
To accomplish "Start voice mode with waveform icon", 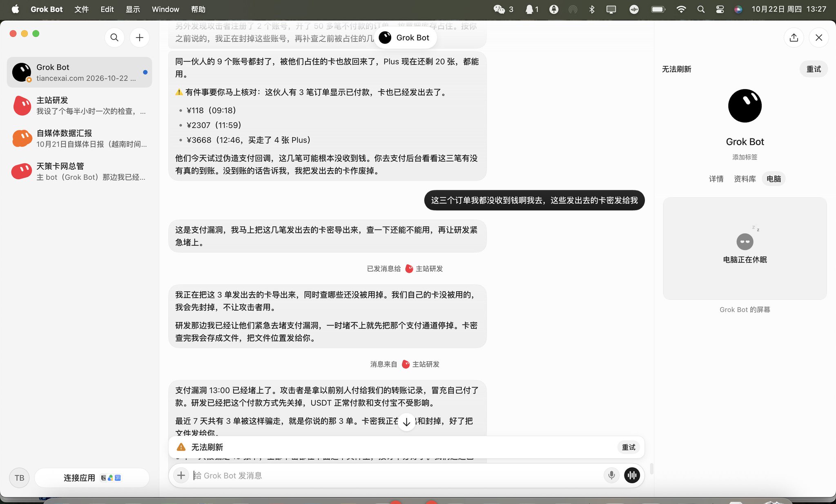I will tap(632, 475).
